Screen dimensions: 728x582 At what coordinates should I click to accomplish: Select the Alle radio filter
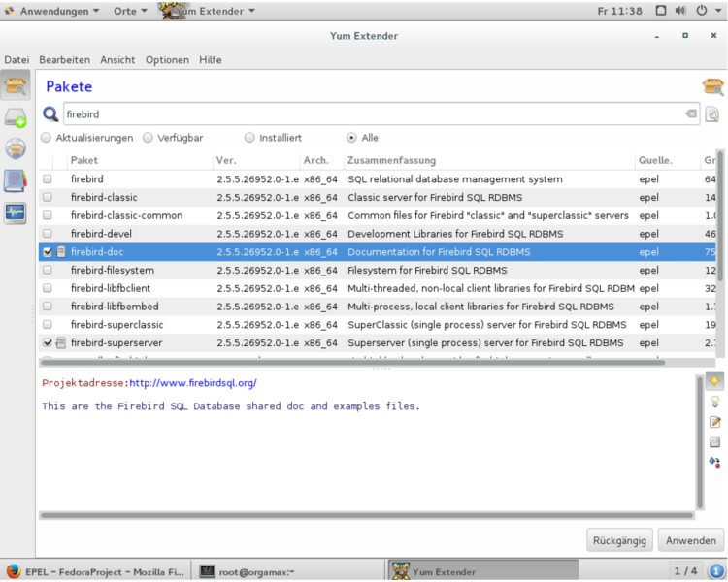tap(351, 138)
